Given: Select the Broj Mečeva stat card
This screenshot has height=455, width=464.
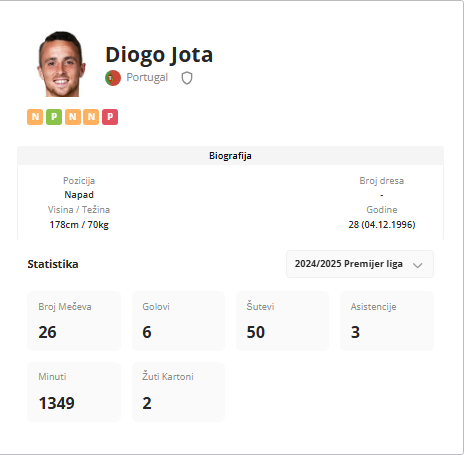Looking at the screenshot, I should point(74,321).
